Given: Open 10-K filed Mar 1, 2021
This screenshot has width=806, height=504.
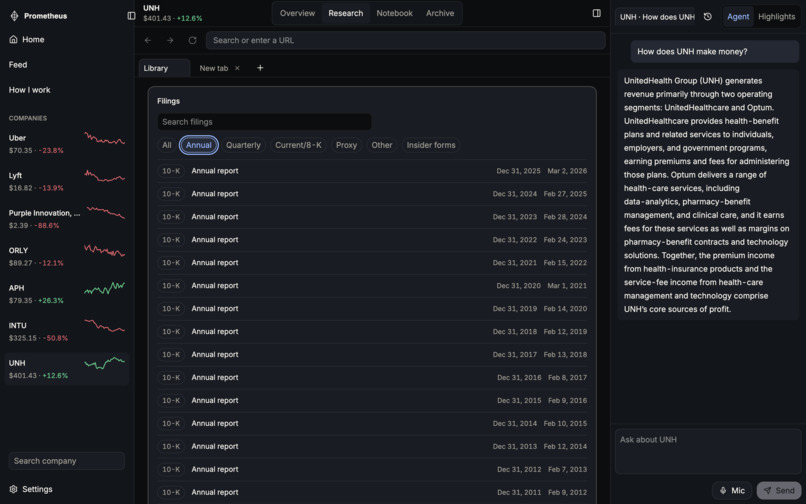Looking at the screenshot, I should click(372, 285).
